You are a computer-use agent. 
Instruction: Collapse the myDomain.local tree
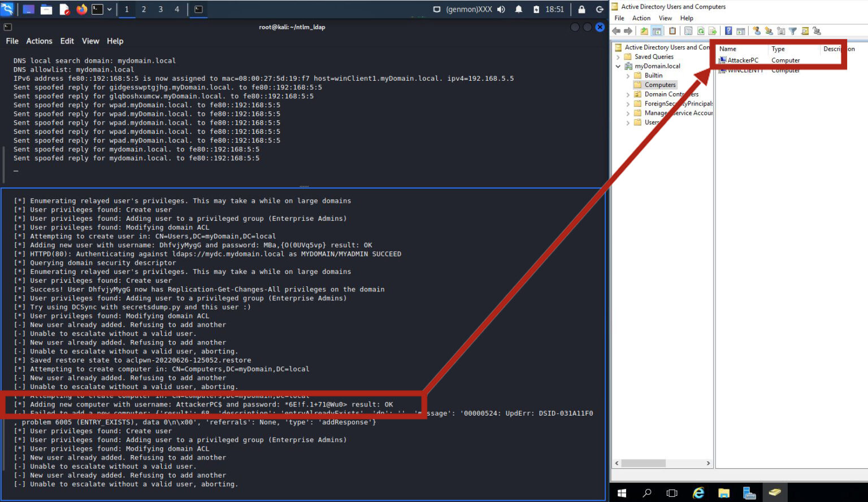(x=618, y=66)
